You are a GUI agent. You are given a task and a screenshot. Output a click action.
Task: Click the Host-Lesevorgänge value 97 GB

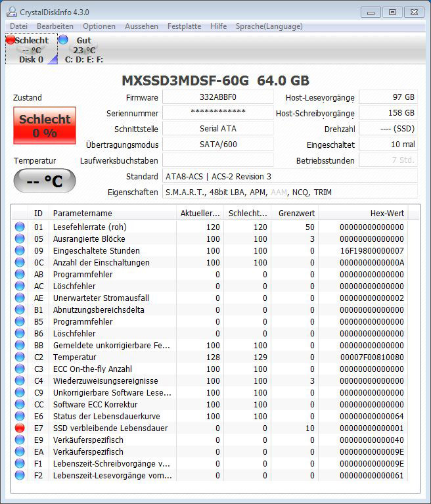(x=388, y=97)
